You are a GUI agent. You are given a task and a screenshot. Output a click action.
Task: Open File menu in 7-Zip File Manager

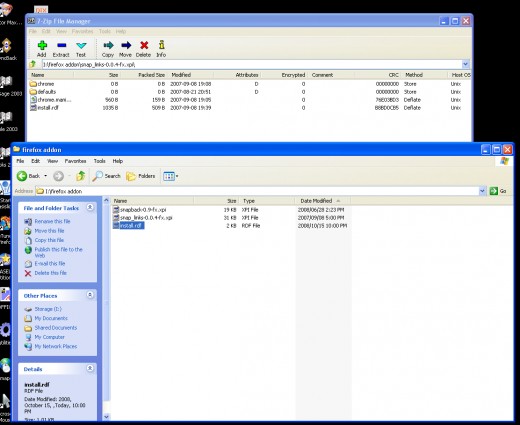click(x=33, y=31)
